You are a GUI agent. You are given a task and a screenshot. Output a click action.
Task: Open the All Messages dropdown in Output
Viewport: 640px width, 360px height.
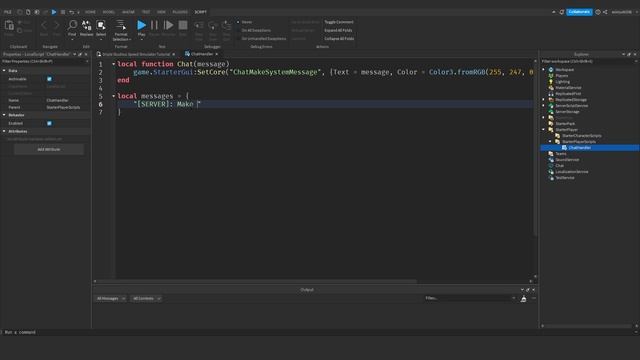tap(111, 299)
